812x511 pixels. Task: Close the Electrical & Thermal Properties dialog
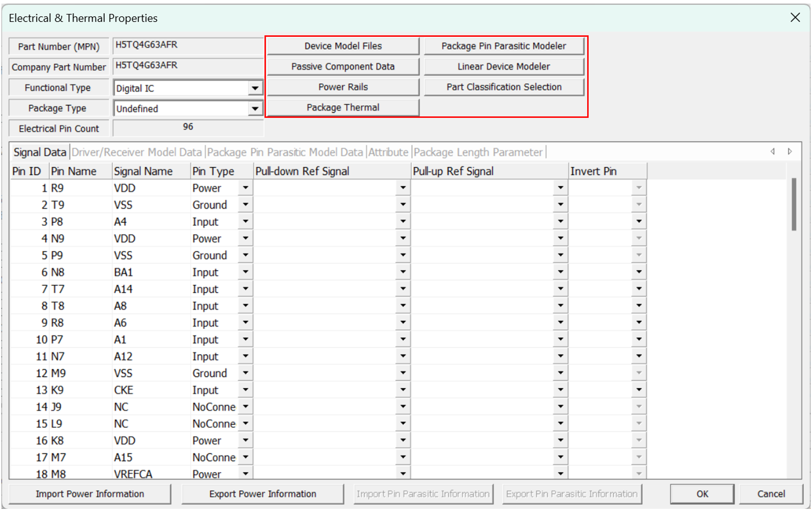795,17
